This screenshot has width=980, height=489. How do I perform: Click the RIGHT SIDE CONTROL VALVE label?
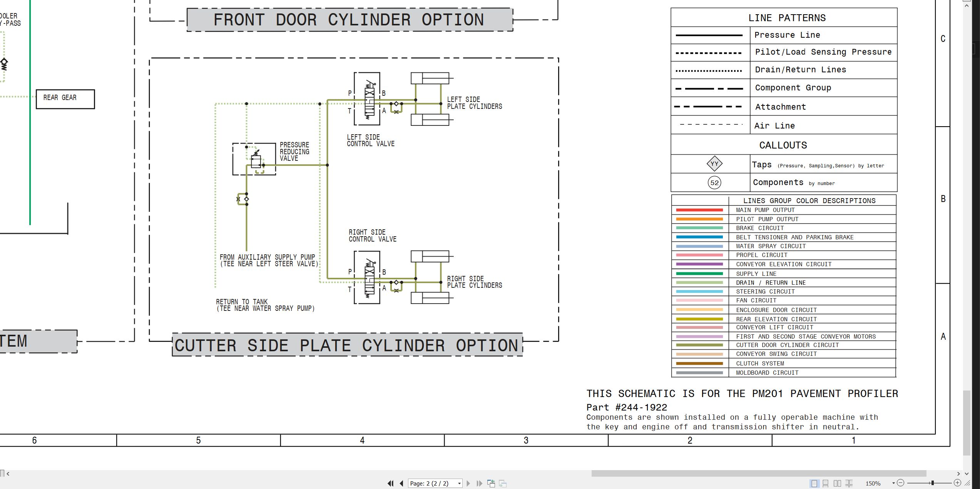coord(372,235)
